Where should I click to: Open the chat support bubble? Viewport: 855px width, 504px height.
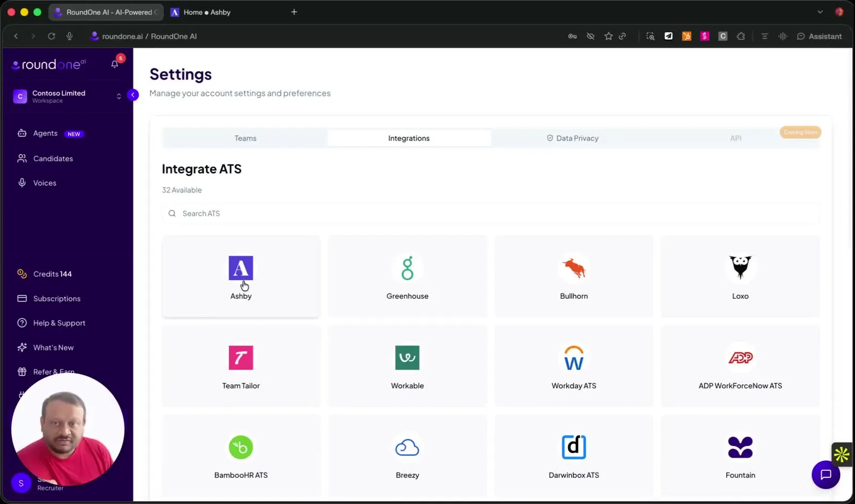(826, 474)
